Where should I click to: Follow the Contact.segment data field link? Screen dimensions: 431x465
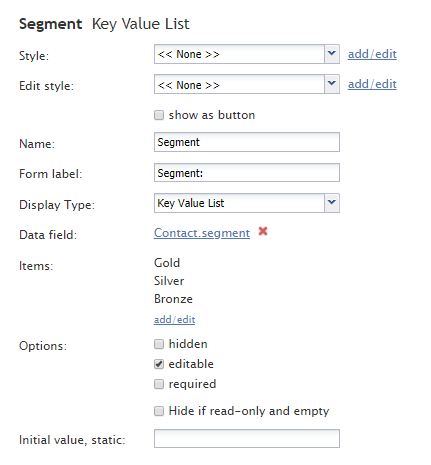202,233
